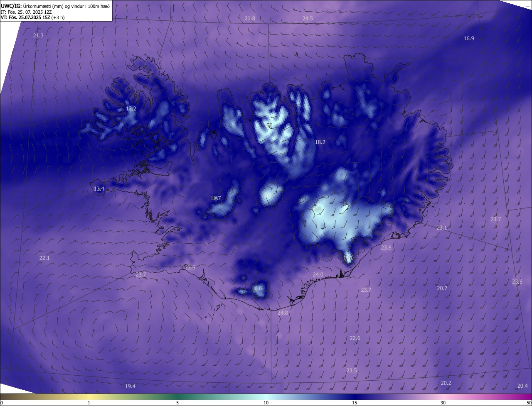Viewport: 532px width, 406px height.
Task: Click the 20.4 value label
Action: [x=522, y=386]
